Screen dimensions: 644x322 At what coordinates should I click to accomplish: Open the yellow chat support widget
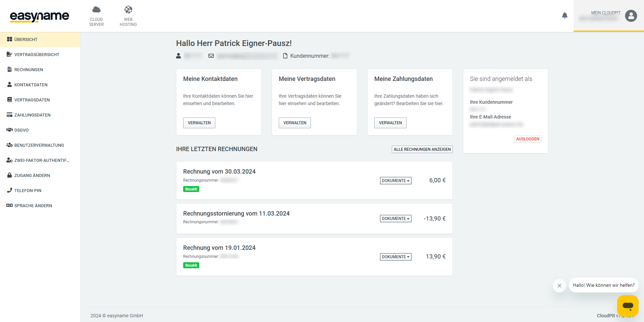coord(627,306)
